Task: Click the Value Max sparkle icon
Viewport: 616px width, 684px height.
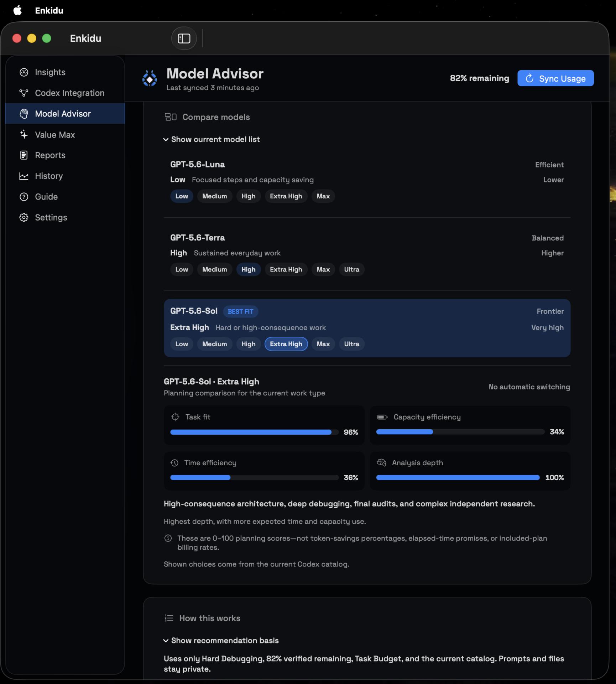Action: (x=24, y=135)
